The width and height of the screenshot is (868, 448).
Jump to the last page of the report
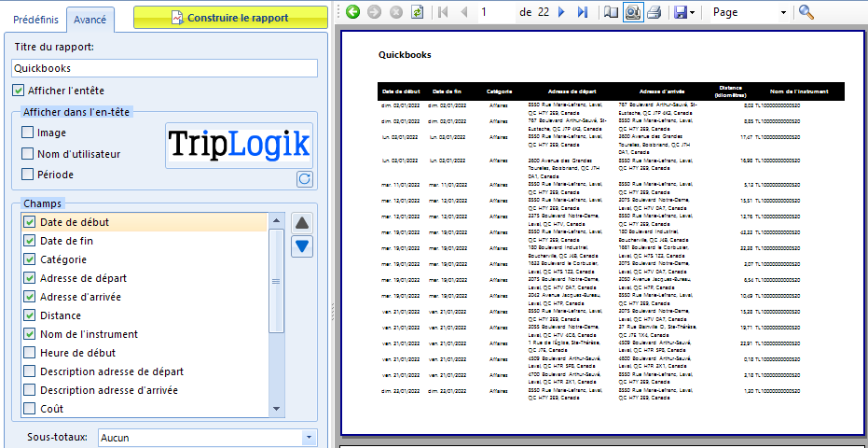(x=583, y=12)
